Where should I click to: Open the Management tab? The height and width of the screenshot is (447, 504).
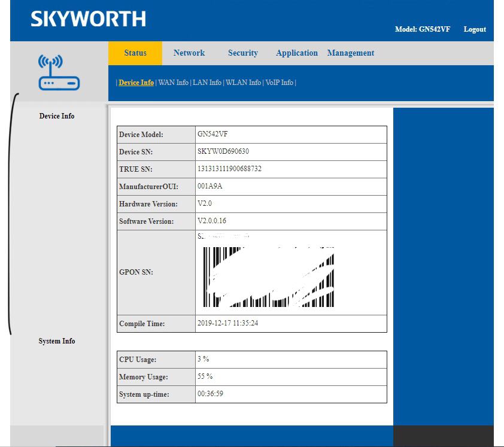[351, 53]
